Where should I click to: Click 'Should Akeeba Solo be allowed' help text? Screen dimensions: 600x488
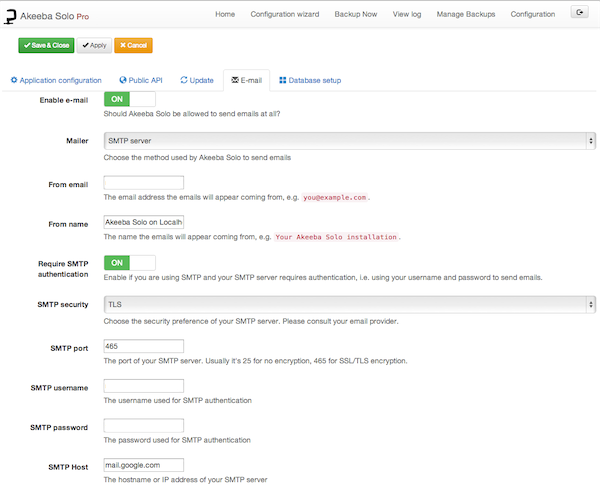[192, 114]
